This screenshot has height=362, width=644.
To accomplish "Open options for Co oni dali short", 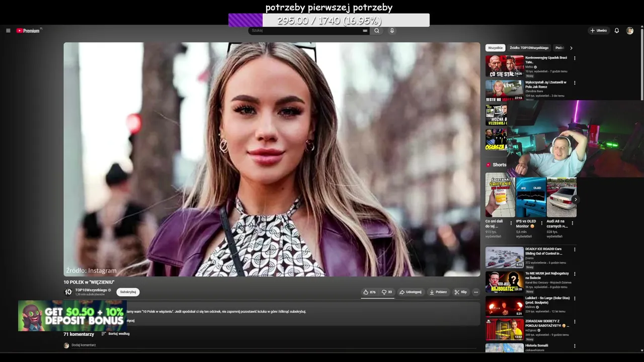I will point(511,223).
